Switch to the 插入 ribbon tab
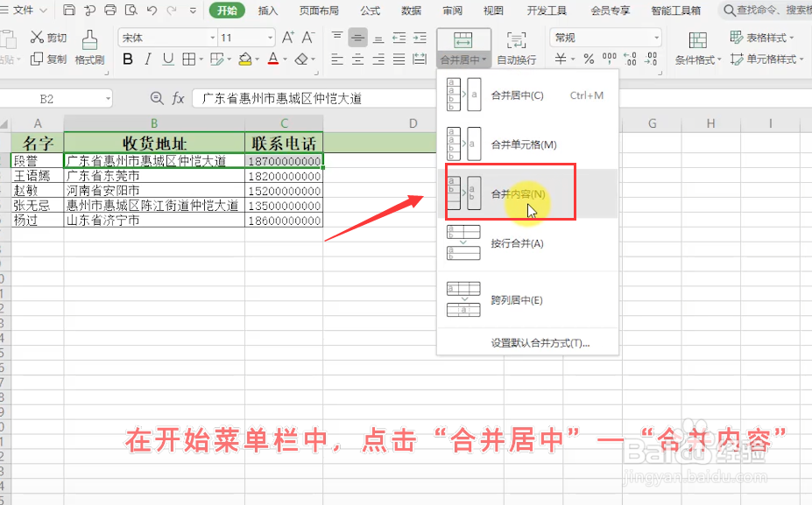 pos(267,11)
